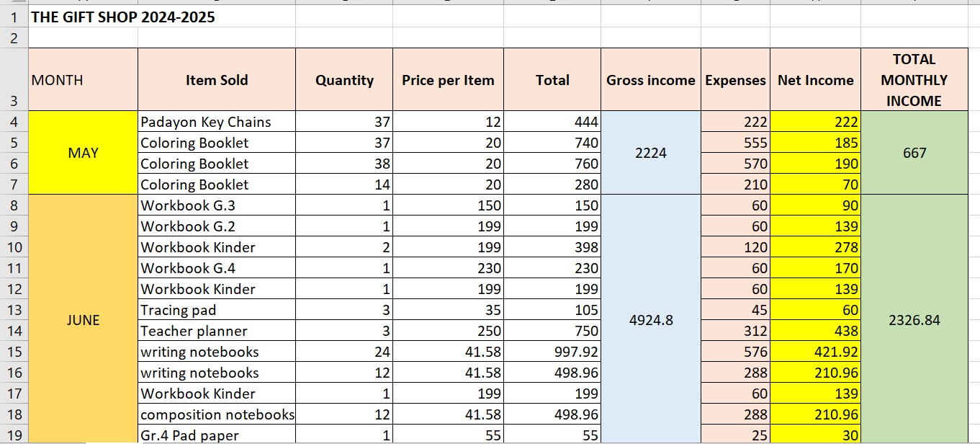Select the "Padayon Key Chains" cell
This screenshot has height=444, width=980.
pyautogui.click(x=206, y=122)
